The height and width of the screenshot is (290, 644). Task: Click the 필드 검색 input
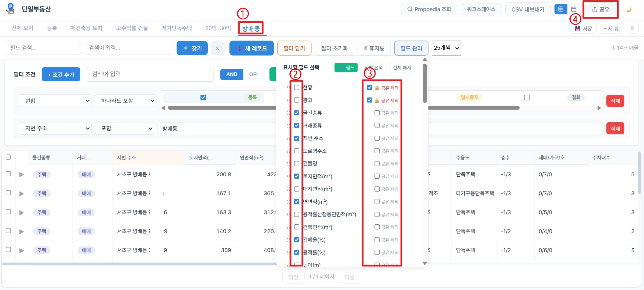tap(43, 48)
